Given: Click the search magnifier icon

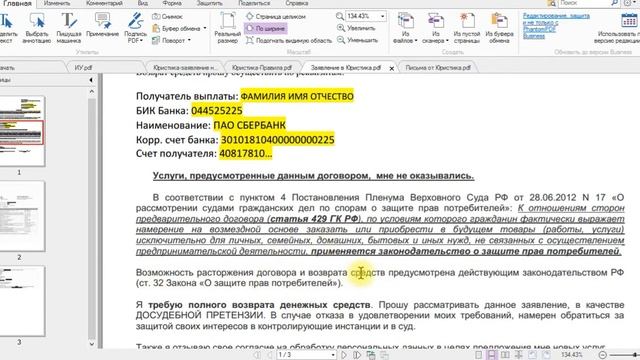Looking at the screenshot, I should point(614,3).
